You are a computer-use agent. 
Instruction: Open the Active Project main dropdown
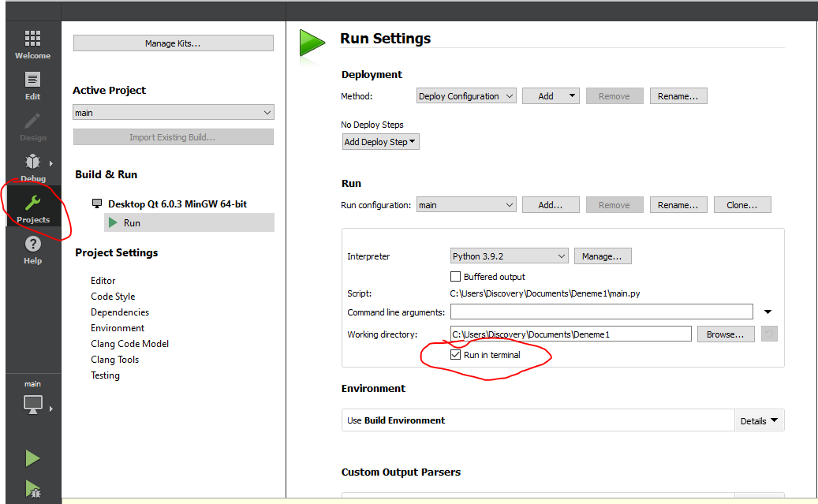[174, 113]
